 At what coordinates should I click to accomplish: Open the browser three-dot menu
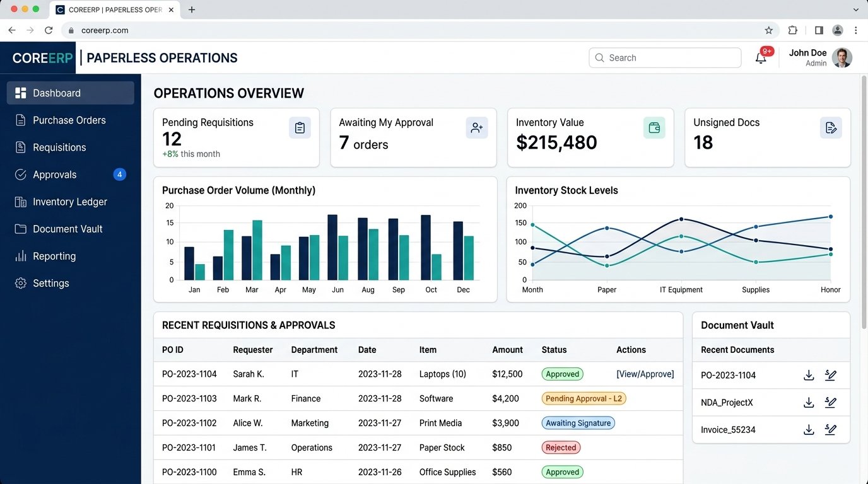(856, 30)
